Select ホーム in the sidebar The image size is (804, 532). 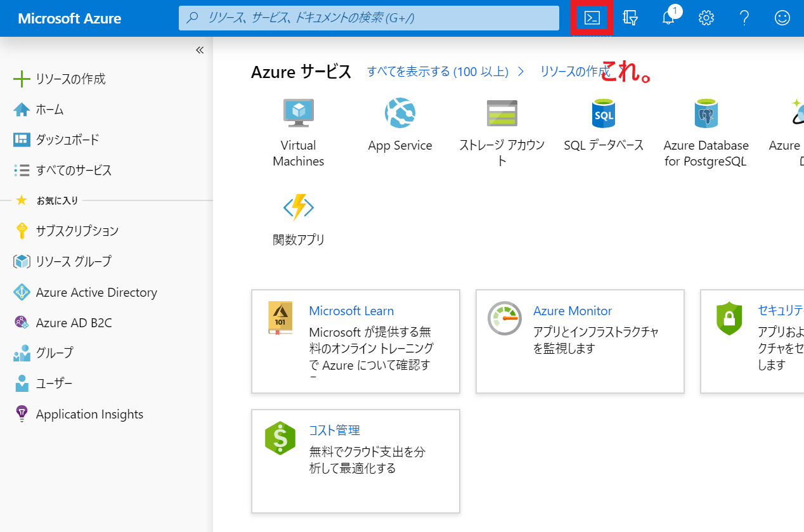tap(50, 110)
